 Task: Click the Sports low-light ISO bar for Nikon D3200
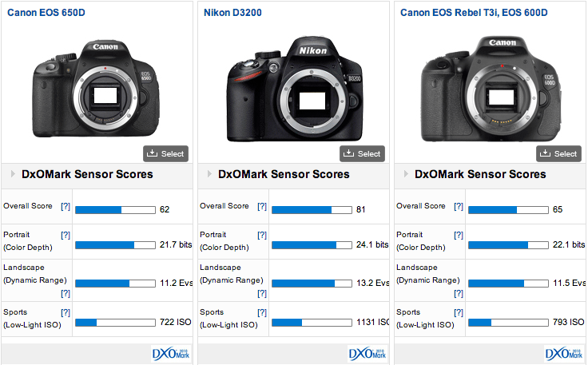click(312, 323)
